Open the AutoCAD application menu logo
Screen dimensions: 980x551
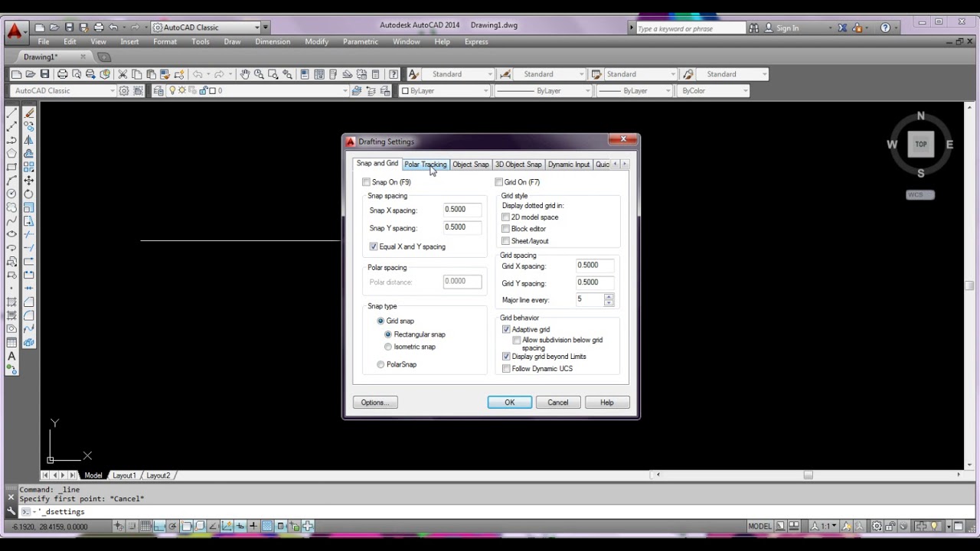[15, 31]
